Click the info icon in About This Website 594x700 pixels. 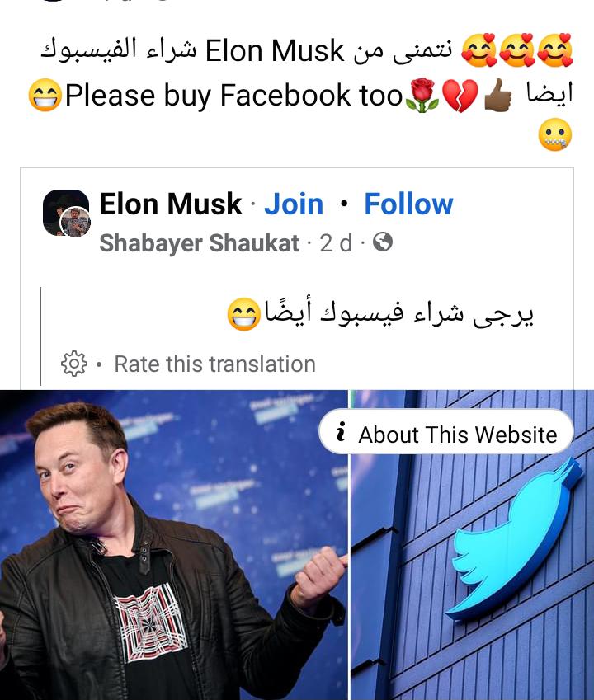[x=342, y=432]
